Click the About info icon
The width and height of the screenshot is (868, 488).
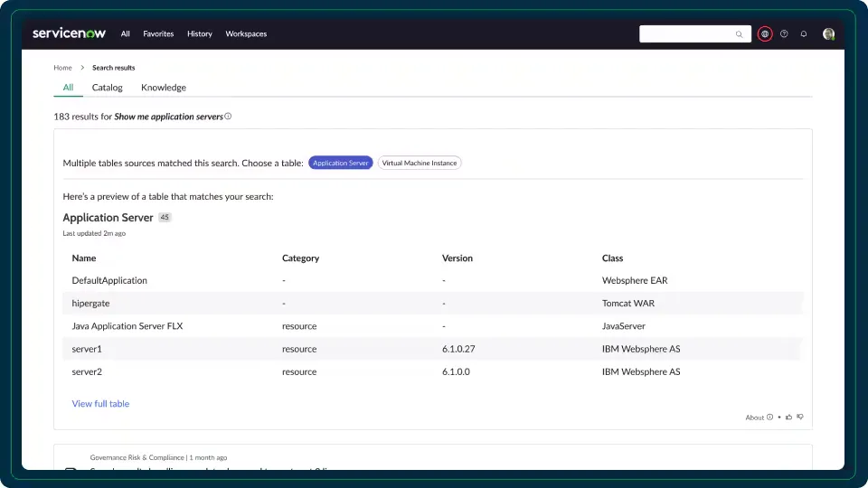pyautogui.click(x=770, y=418)
